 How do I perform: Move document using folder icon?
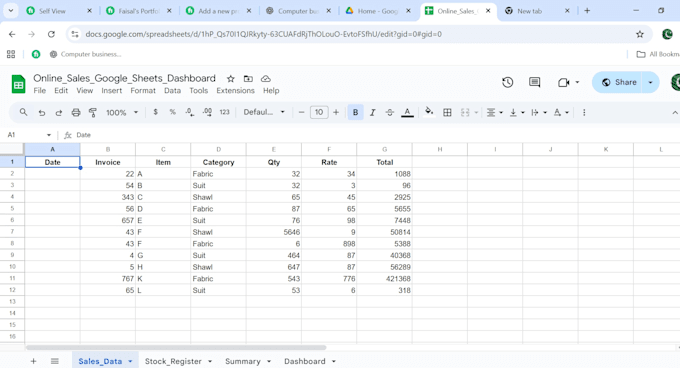248,78
